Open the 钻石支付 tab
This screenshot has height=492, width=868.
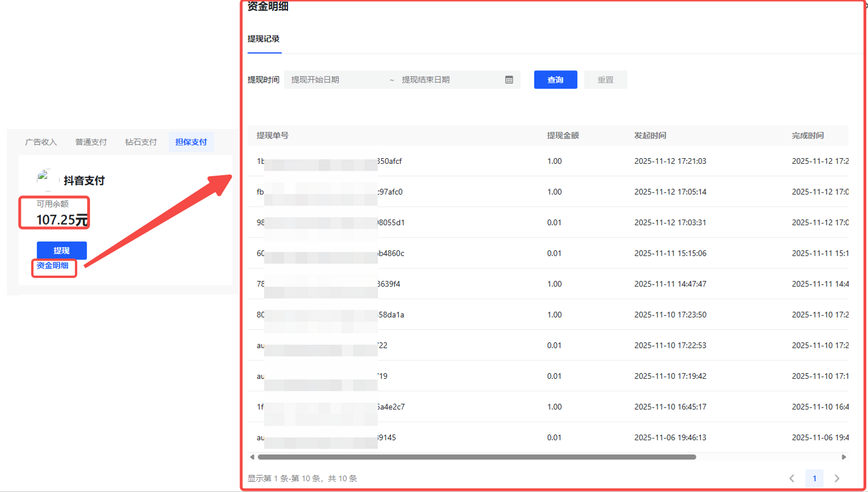[141, 142]
